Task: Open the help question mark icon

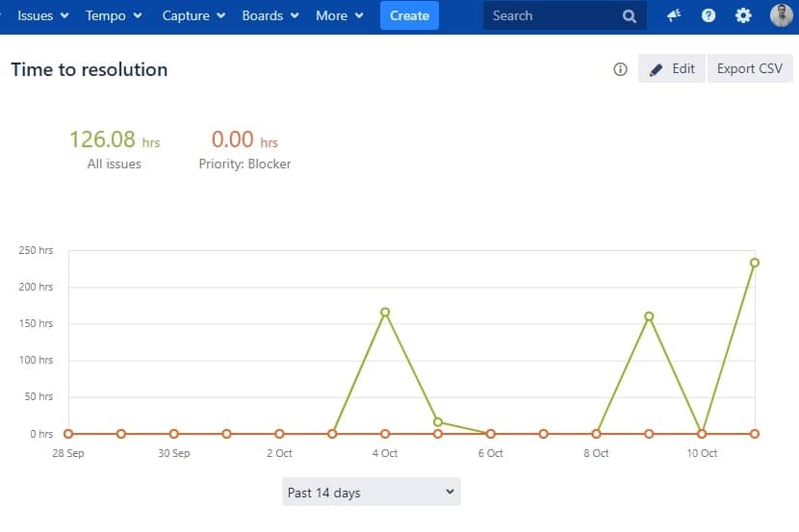Action: tap(709, 15)
